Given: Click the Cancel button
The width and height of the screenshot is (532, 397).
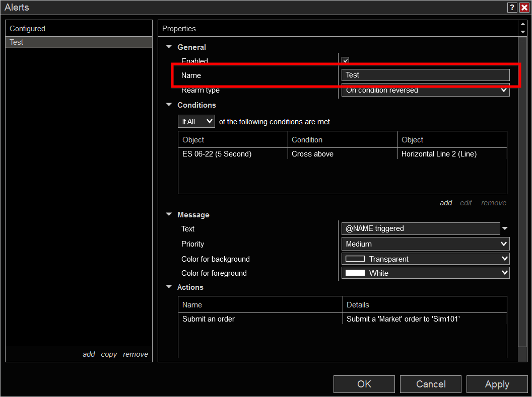Looking at the screenshot, I should (431, 384).
